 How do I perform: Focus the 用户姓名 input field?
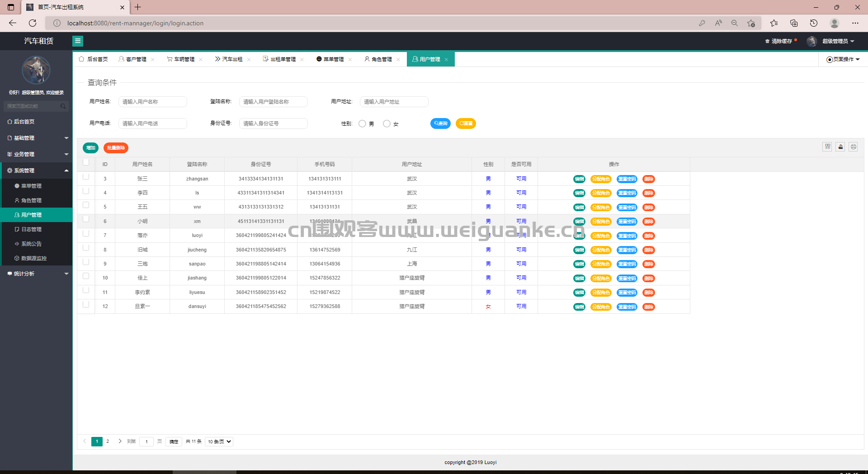[x=153, y=102]
